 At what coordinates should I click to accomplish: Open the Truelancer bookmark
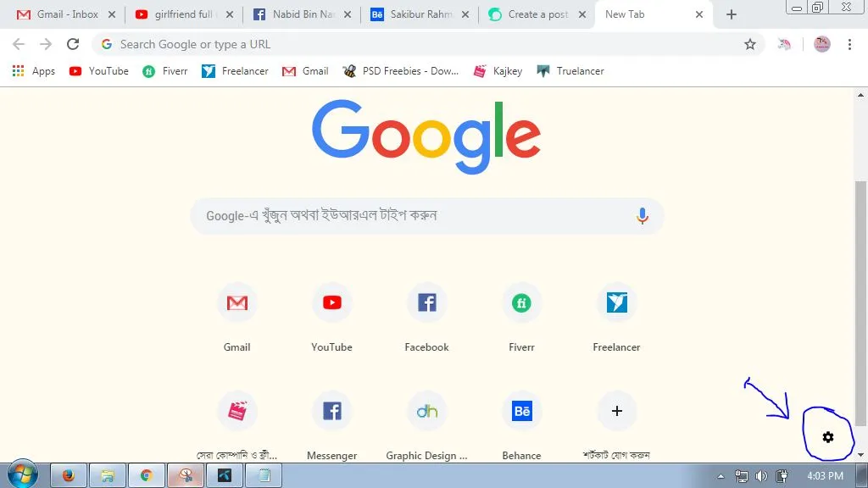point(570,71)
